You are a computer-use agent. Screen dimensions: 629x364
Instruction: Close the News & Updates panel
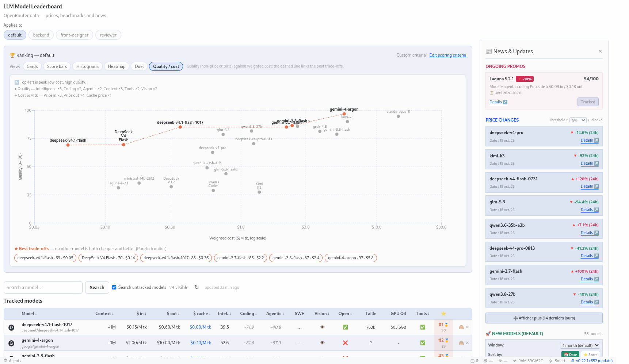pyautogui.click(x=600, y=51)
